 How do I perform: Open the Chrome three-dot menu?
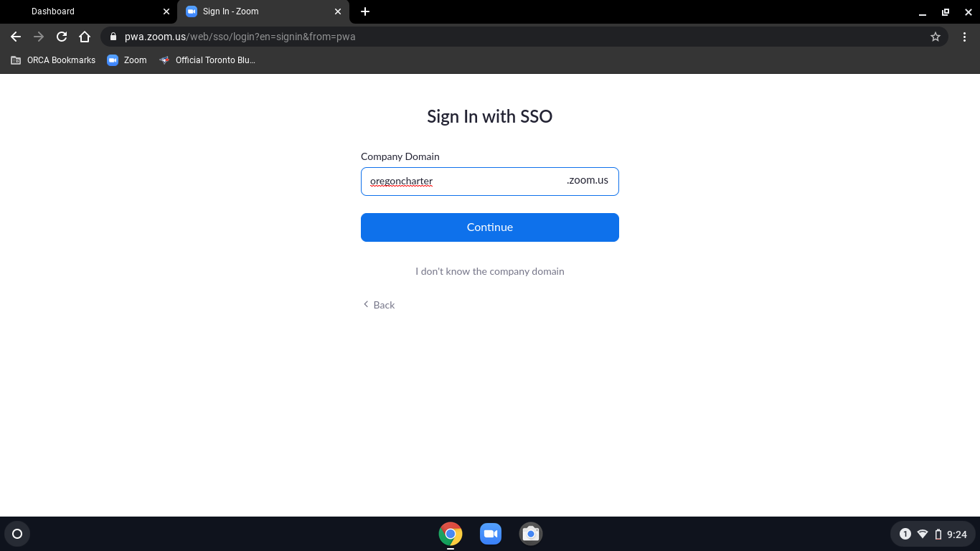pyautogui.click(x=964, y=37)
